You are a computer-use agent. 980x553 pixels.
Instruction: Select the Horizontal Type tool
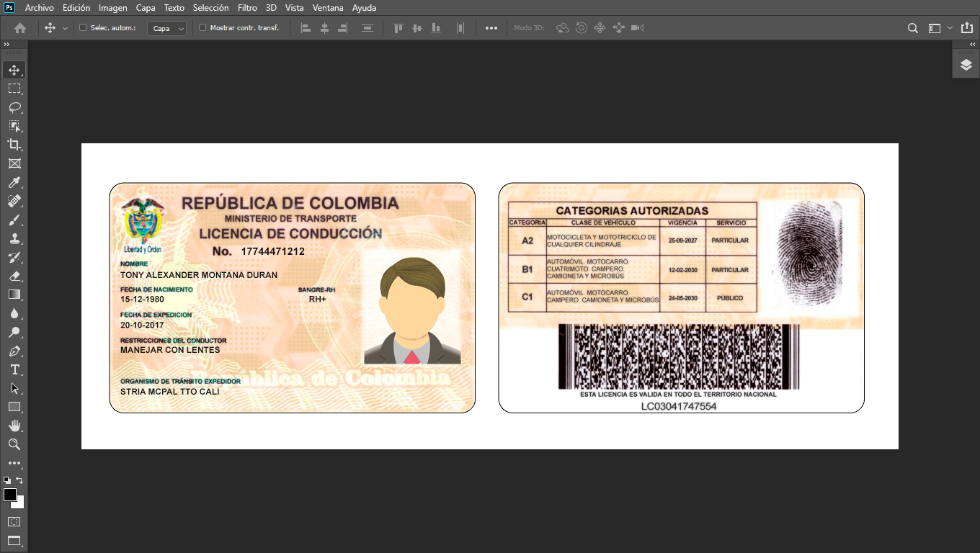point(14,369)
